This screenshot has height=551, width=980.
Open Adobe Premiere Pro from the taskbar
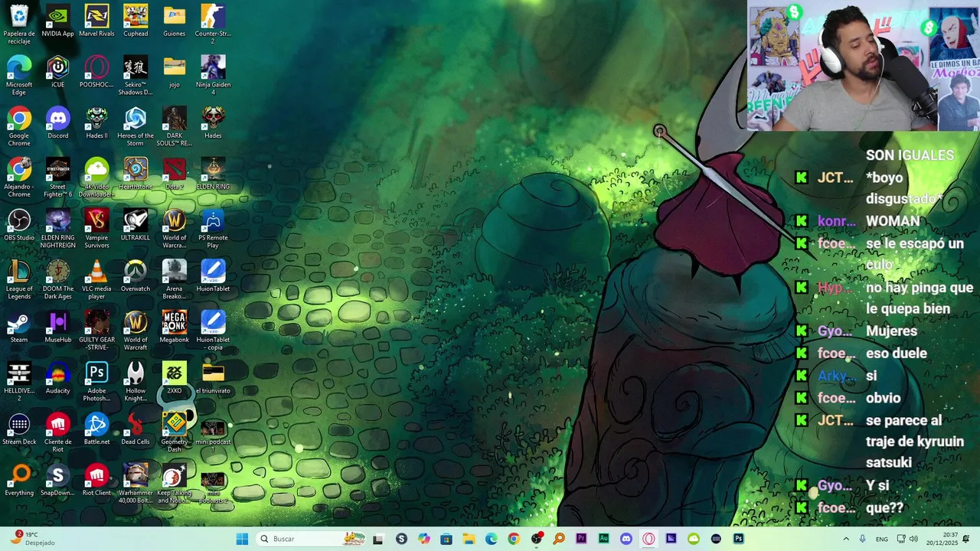point(581,539)
